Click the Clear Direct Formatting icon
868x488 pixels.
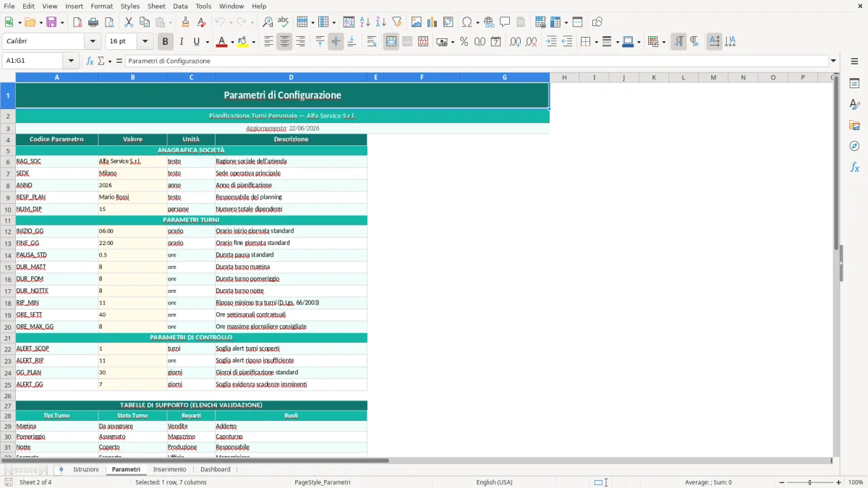click(201, 22)
